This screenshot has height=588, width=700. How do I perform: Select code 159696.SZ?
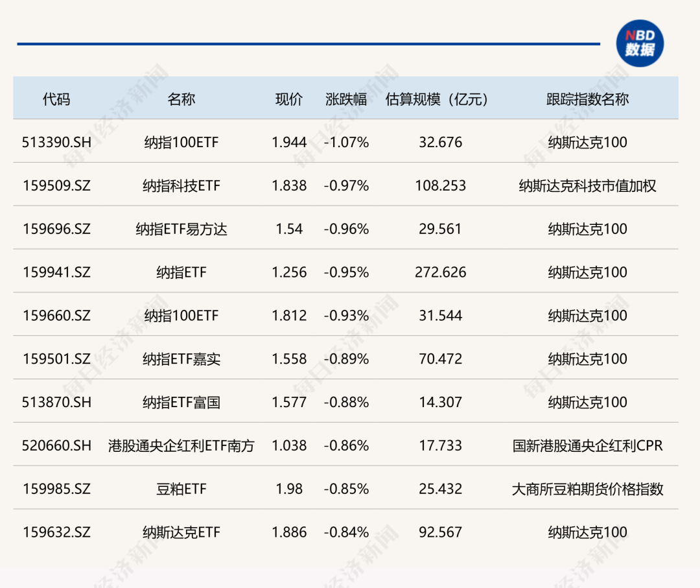(56, 229)
